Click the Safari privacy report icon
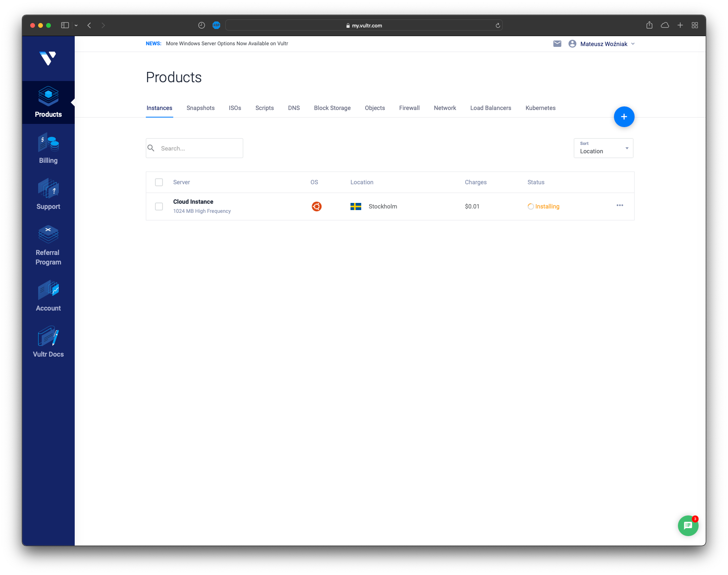The image size is (728, 575). click(201, 25)
